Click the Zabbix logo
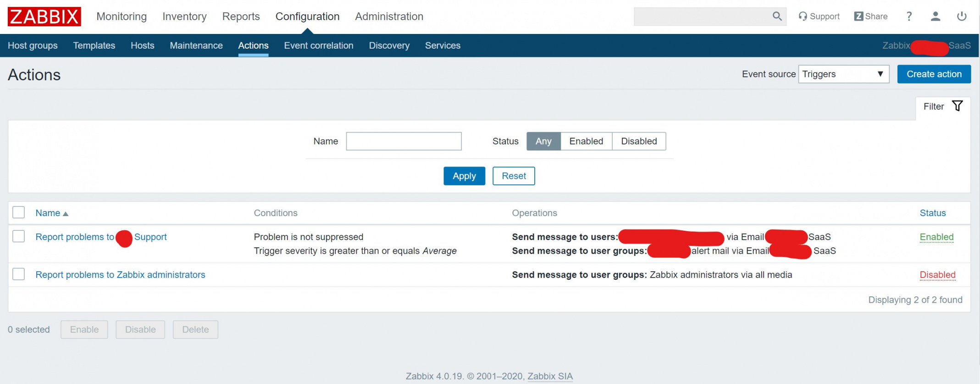Viewport: 980px width, 384px height. pyautogui.click(x=44, y=17)
